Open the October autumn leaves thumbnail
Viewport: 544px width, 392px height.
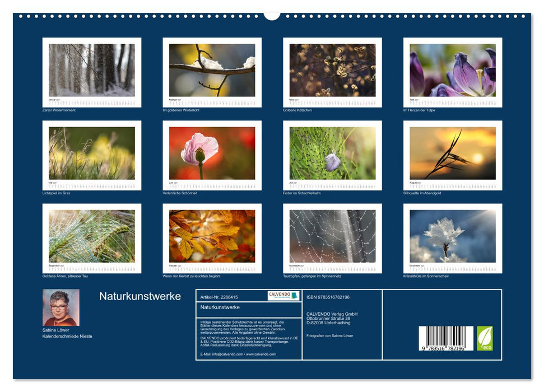tap(212, 239)
